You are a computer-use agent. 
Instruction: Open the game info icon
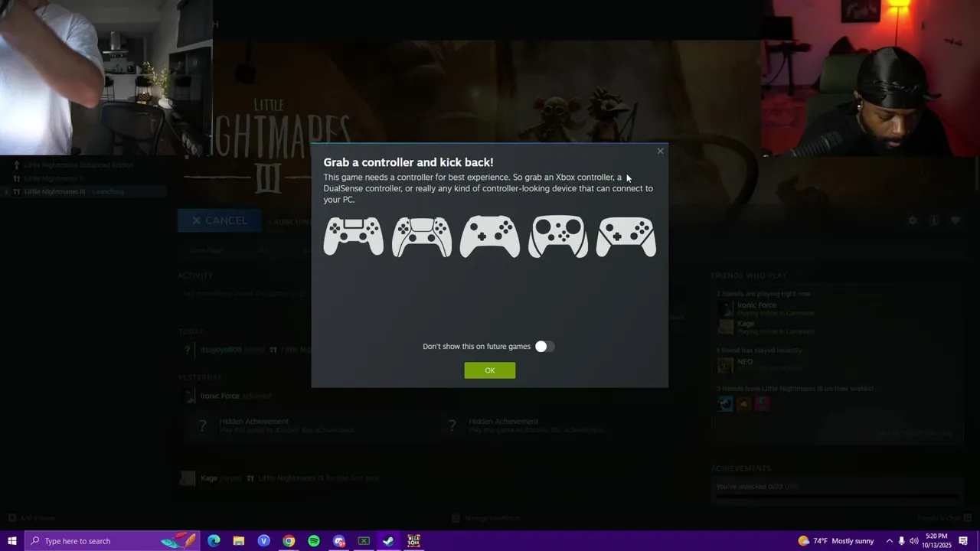click(x=934, y=220)
